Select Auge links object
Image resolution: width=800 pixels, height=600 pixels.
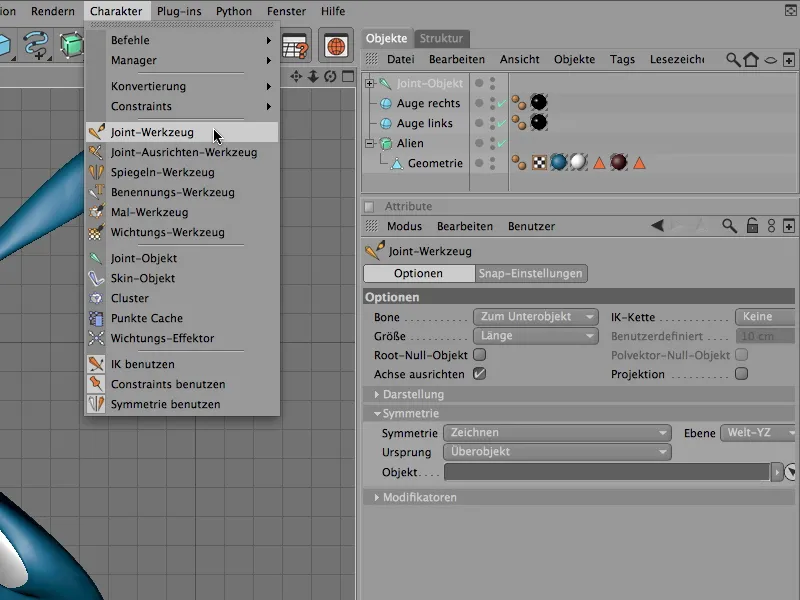coord(424,123)
